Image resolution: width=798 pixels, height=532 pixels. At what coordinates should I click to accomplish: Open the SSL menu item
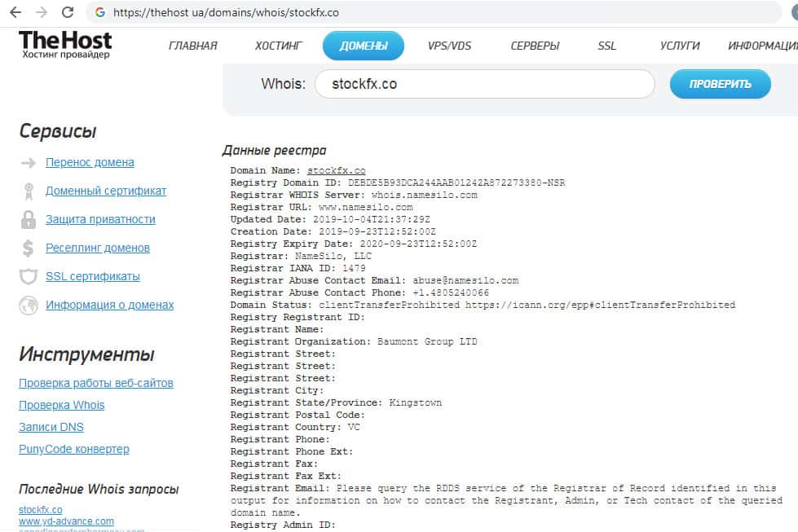[606, 46]
